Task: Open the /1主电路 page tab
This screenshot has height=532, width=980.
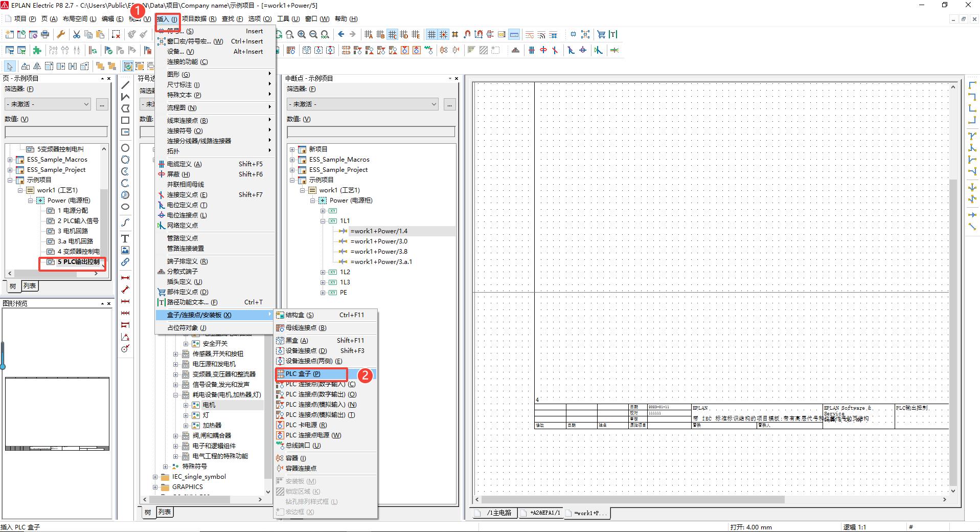Action: coord(494,513)
